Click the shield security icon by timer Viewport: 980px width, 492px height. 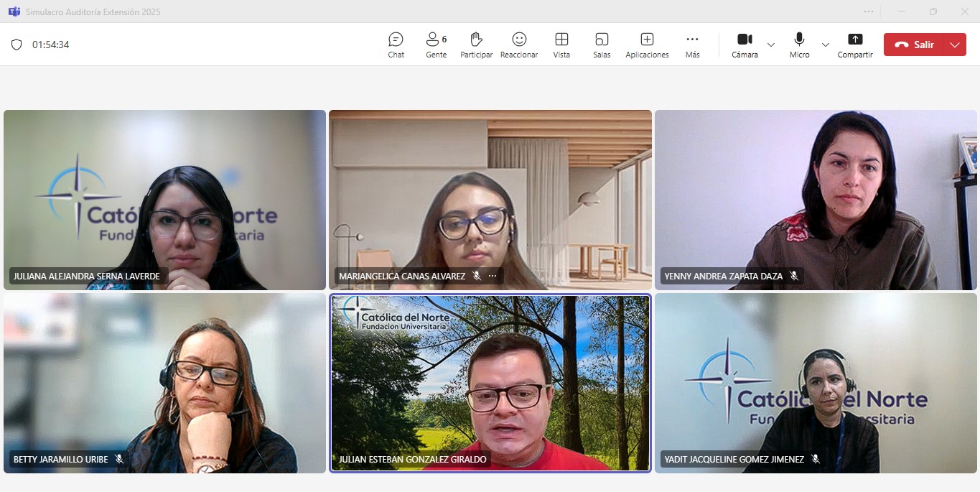pos(17,45)
